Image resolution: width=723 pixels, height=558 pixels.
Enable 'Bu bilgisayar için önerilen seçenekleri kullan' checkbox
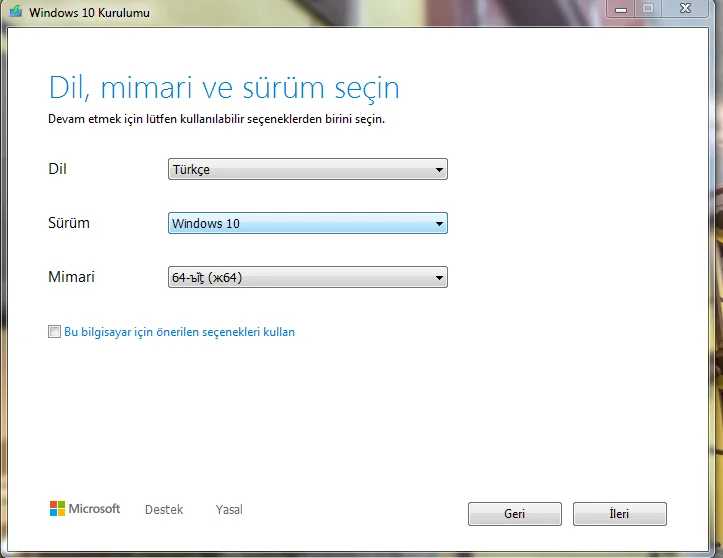tap(54, 332)
